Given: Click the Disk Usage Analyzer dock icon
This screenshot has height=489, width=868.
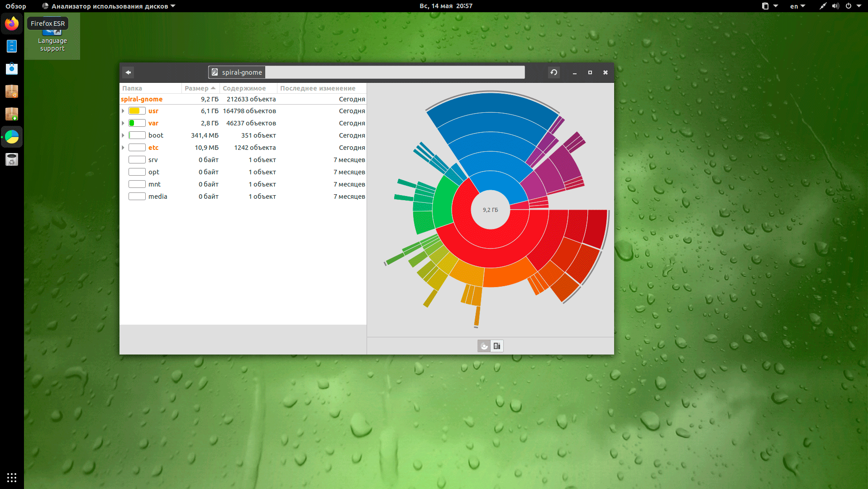Looking at the screenshot, I should (12, 137).
